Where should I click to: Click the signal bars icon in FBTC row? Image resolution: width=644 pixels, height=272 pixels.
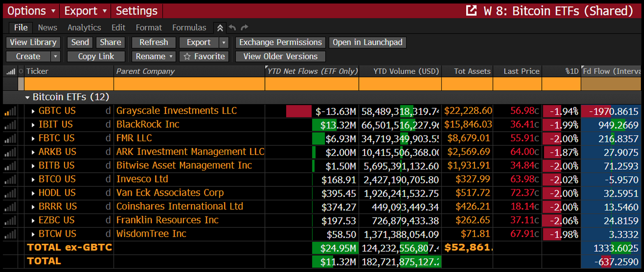point(10,138)
